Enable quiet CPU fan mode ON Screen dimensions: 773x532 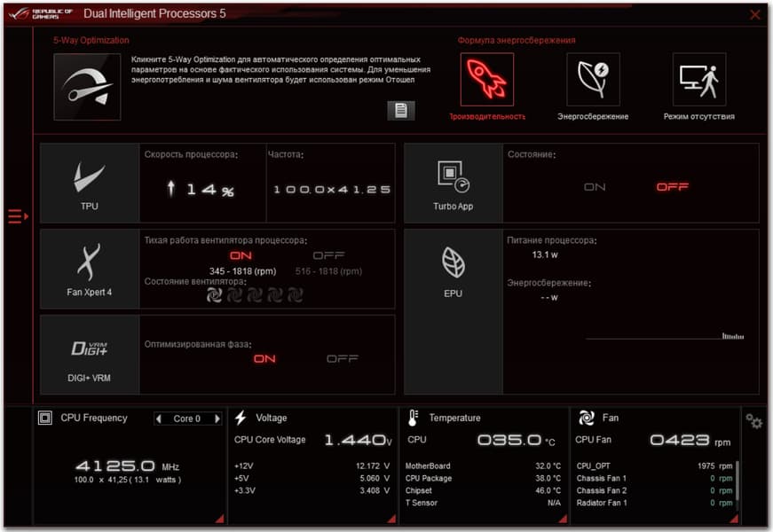point(241,255)
